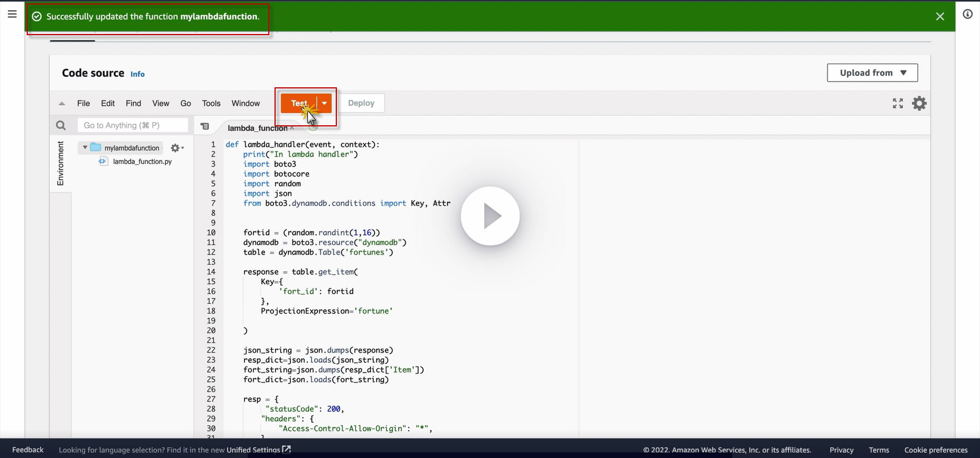Select the mylambdafunction folder
Image resolution: width=980 pixels, height=458 pixels.
pyautogui.click(x=132, y=148)
